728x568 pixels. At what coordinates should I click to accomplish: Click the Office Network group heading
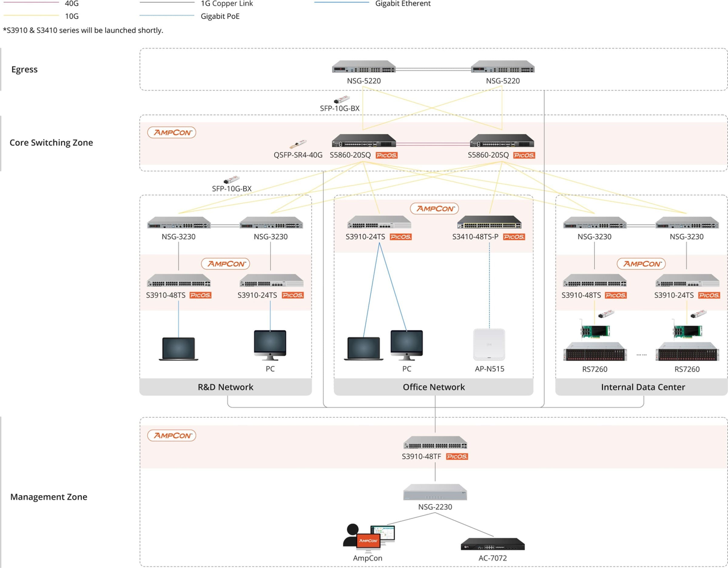click(433, 386)
